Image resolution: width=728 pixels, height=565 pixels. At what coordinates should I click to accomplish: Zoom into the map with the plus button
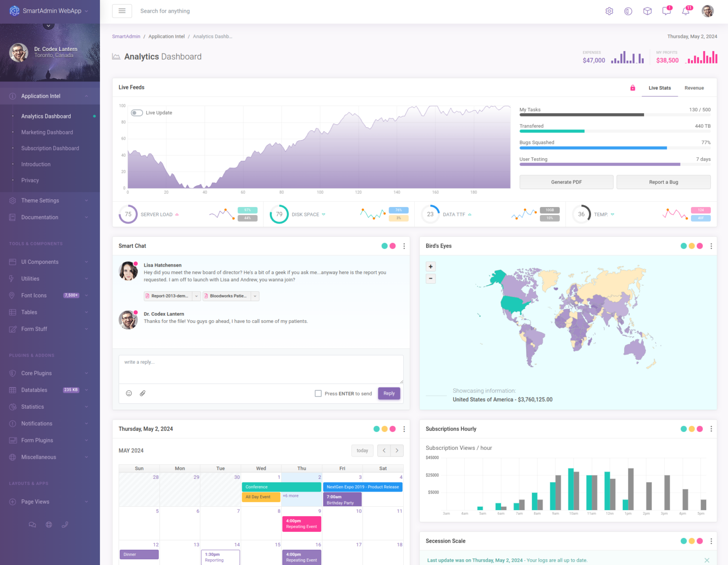point(430,266)
